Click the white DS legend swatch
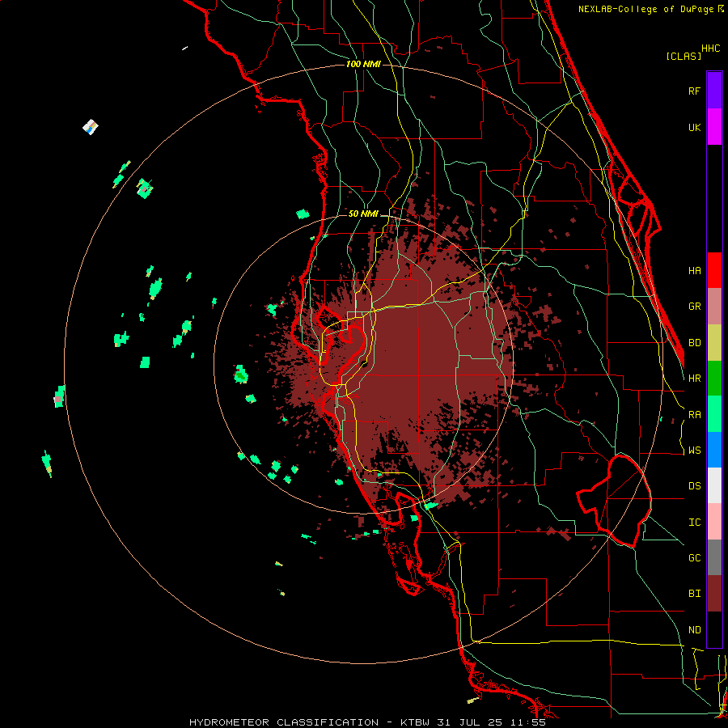Image resolution: width=728 pixels, height=728 pixels. pyautogui.click(x=714, y=485)
